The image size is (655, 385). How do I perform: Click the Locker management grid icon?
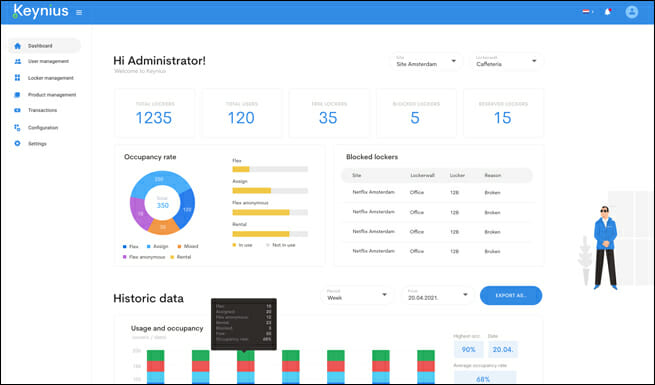17,78
